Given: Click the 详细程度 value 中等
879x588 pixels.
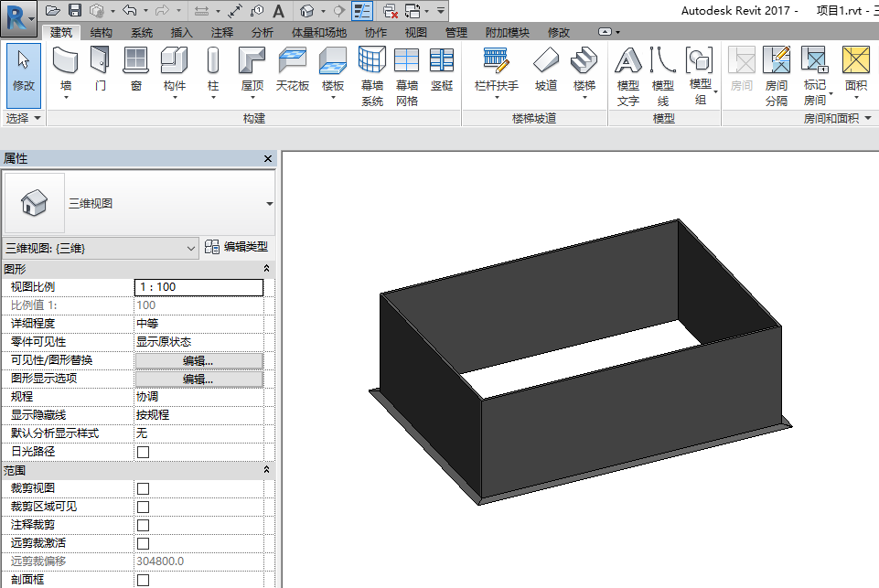Looking at the screenshot, I should pos(198,324).
